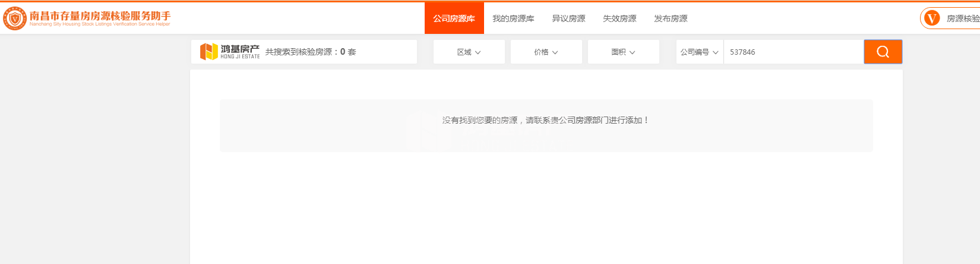Click the Hongji Estate hexagon logo icon
The width and height of the screenshot is (980, 264).
tap(208, 52)
